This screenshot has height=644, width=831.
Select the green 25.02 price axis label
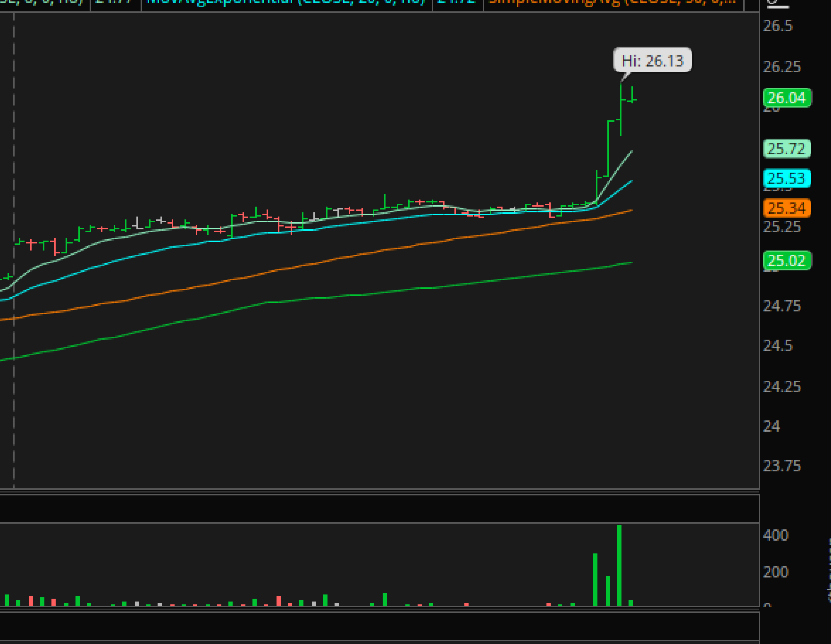pyautogui.click(x=787, y=260)
